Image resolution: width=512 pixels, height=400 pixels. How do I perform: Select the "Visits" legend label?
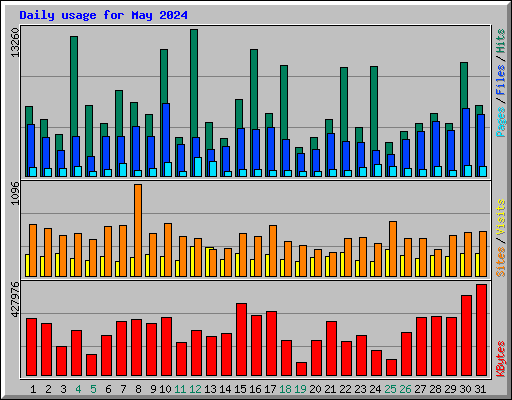501,218
